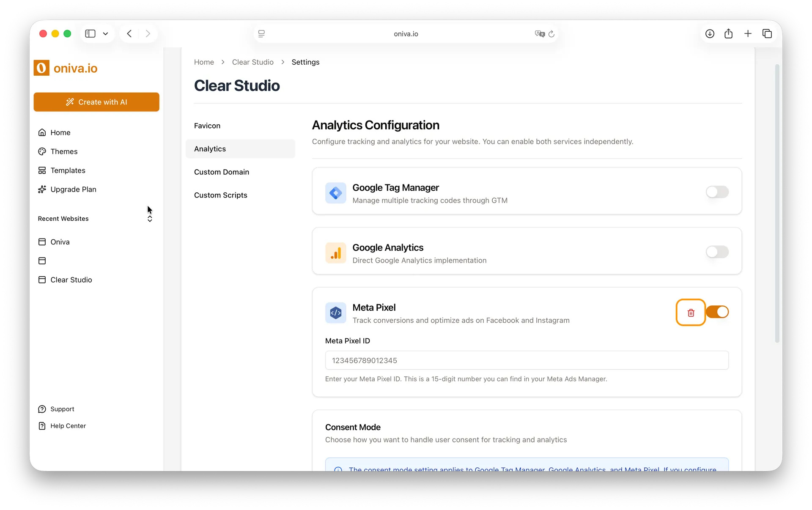
Task: Click the Recent Websites sort chevrons
Action: (150, 219)
